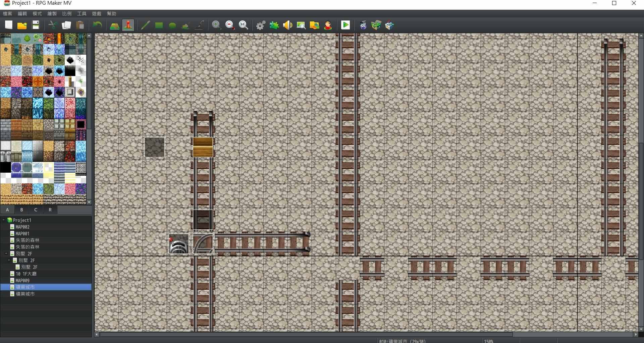Image resolution: width=644 pixels, height=343 pixels.
Task: Click the Undo arrow icon
Action: tap(97, 25)
